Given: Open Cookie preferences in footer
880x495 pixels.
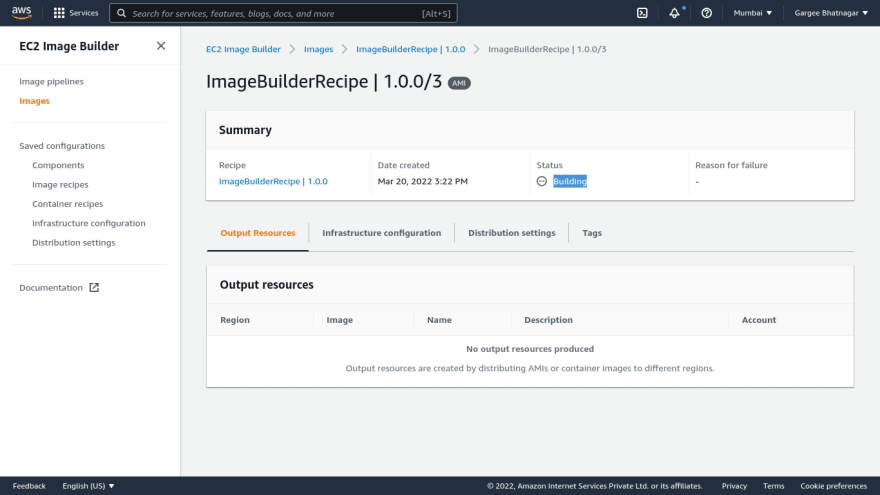Looking at the screenshot, I should 833,486.
